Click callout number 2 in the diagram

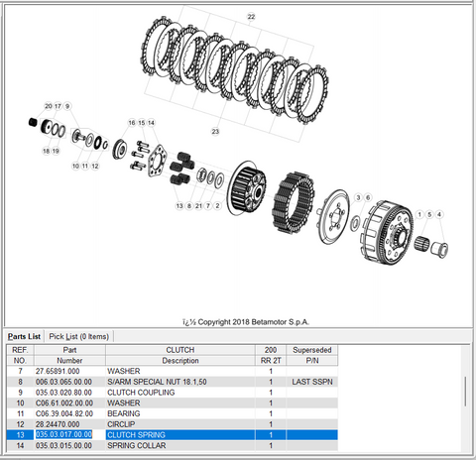217,206
